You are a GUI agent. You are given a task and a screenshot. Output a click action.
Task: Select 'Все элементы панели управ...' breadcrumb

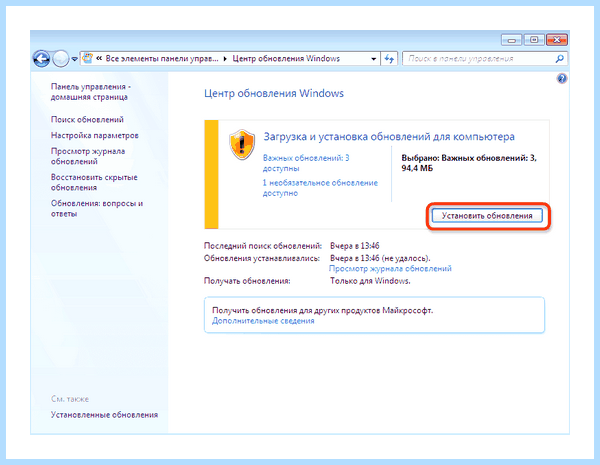(x=162, y=59)
